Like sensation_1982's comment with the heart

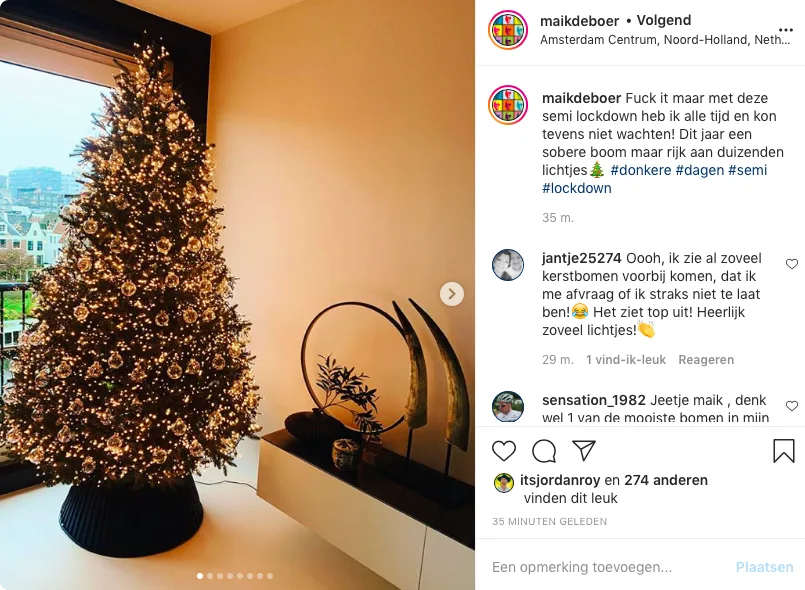pyautogui.click(x=792, y=406)
